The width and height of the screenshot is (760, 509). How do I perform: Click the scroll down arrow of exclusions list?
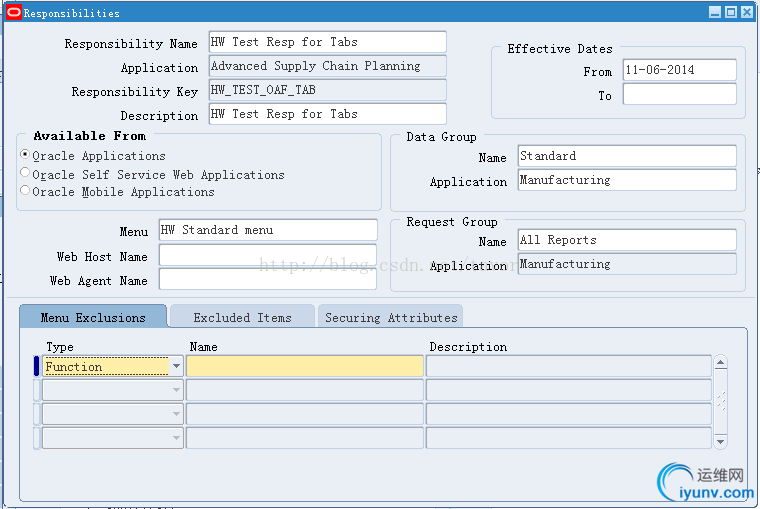pos(721,442)
